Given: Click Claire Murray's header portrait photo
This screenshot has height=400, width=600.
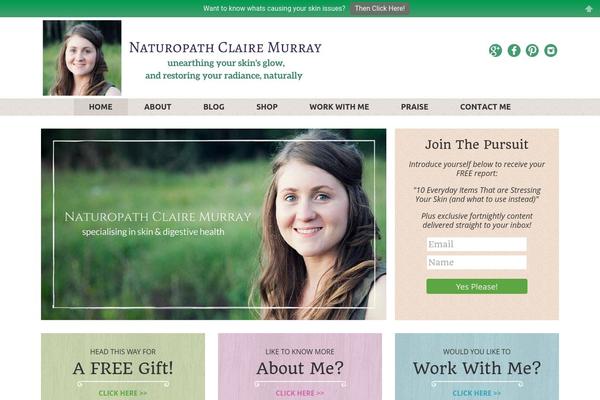Looking at the screenshot, I should point(82,58).
